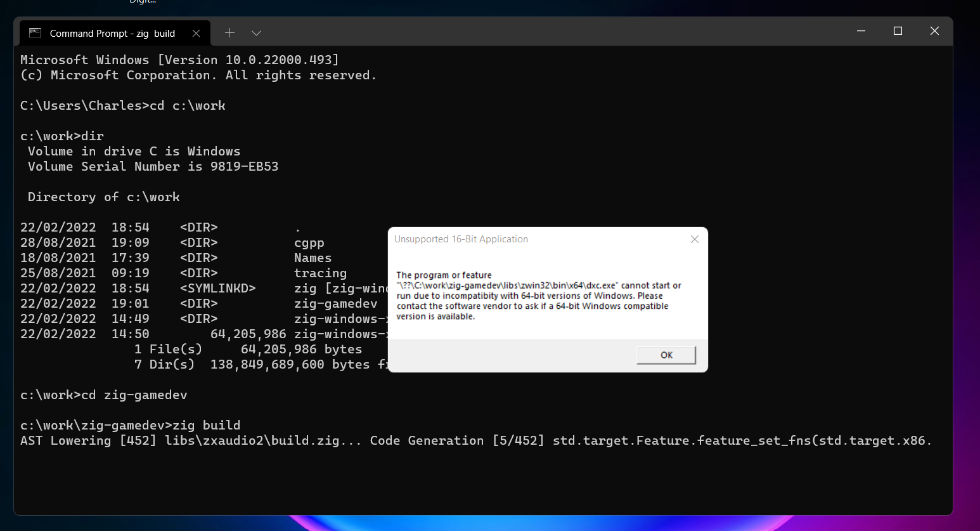Open the new tab dropdown chevron
The height and width of the screenshot is (531, 980).
pyautogui.click(x=256, y=32)
